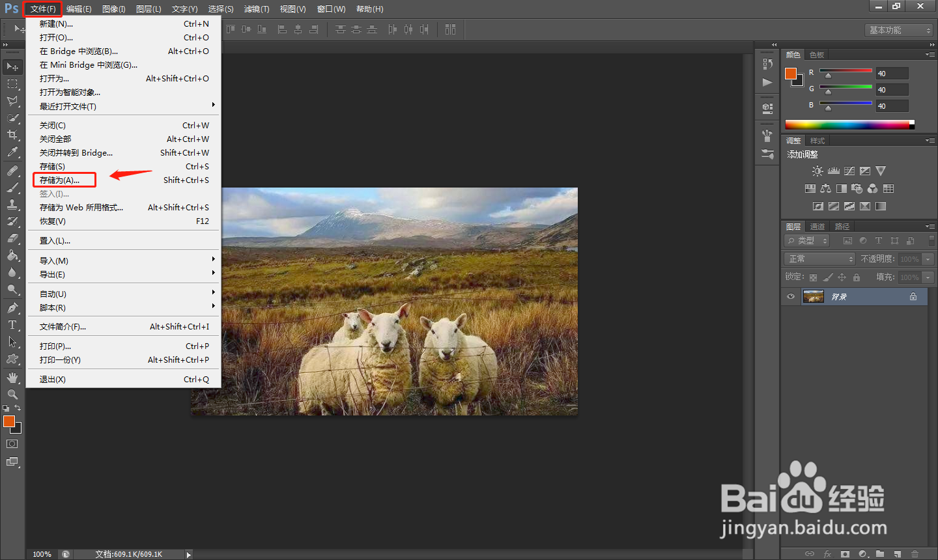Image resolution: width=938 pixels, height=560 pixels.
Task: Add Curves adjustment
Action: click(x=849, y=171)
